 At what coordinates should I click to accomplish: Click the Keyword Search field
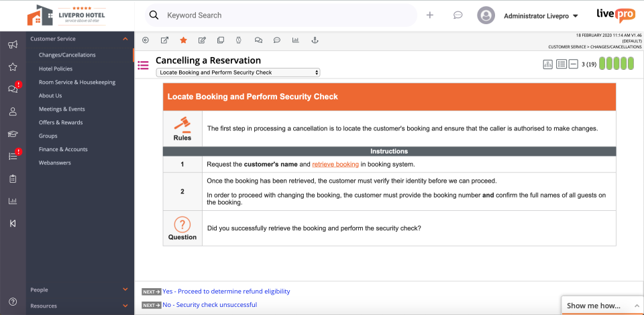click(x=288, y=15)
